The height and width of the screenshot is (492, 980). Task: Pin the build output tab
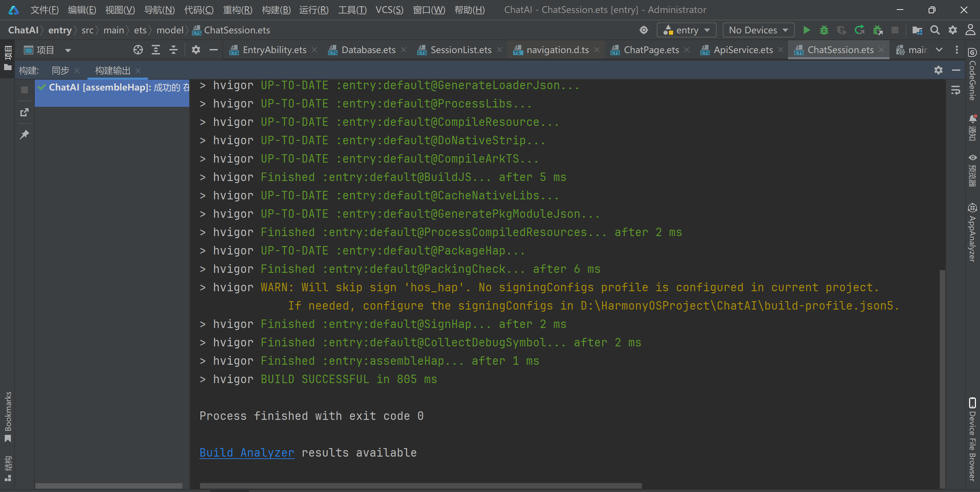[24, 134]
